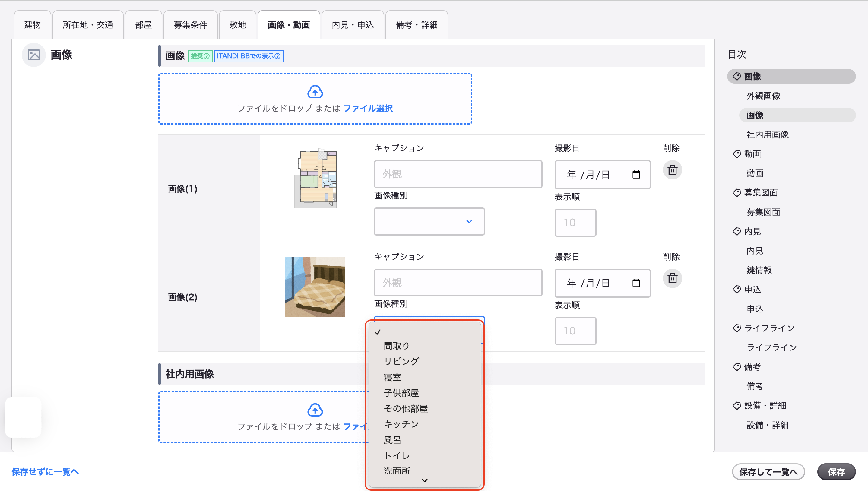The image size is (868, 491).
Task: Click the indented 備考 sub-item in the 目次
Action: point(755,386)
